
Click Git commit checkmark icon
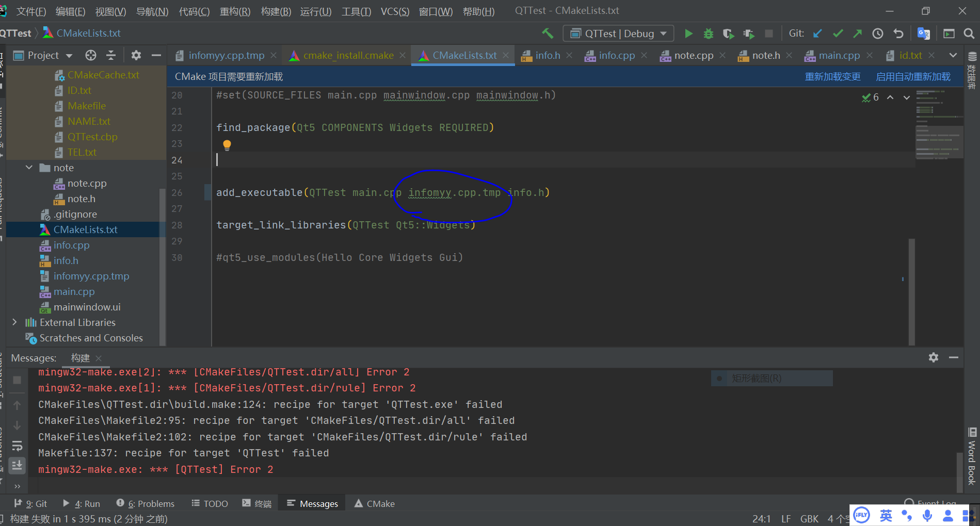pyautogui.click(x=838, y=34)
